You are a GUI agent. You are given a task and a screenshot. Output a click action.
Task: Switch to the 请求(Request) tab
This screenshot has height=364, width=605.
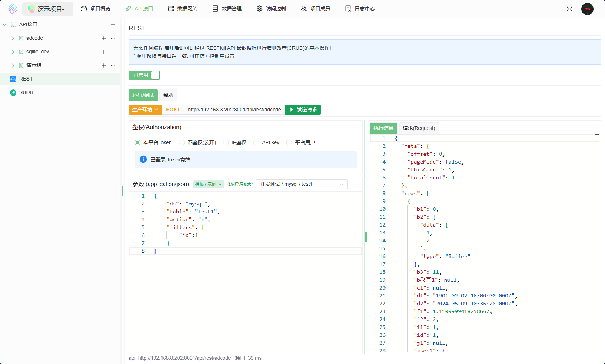pos(419,128)
